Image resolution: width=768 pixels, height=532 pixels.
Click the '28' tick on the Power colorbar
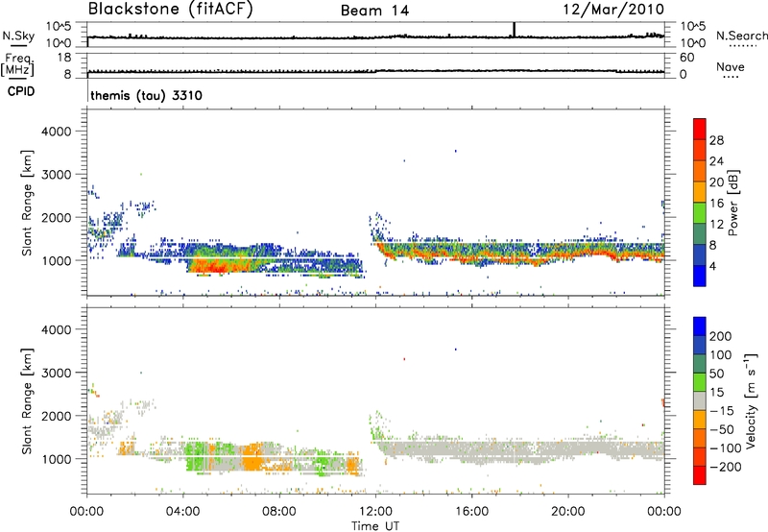[716, 140]
